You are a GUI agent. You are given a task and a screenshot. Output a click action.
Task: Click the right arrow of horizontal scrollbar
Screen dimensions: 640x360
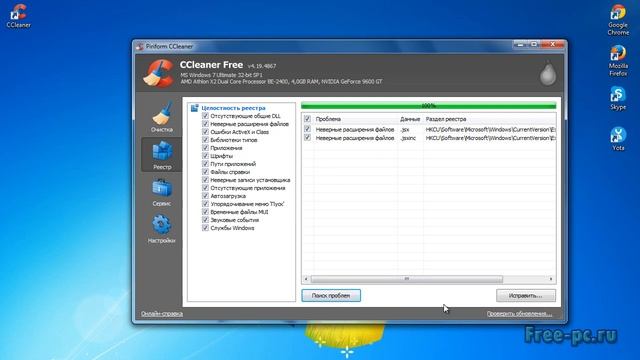click(551, 279)
